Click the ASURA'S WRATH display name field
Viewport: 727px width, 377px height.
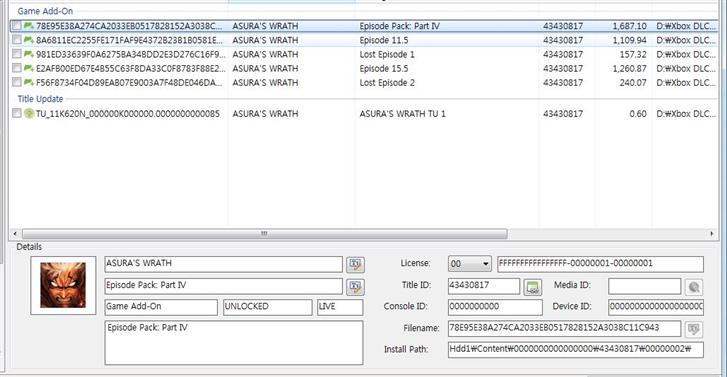223,264
